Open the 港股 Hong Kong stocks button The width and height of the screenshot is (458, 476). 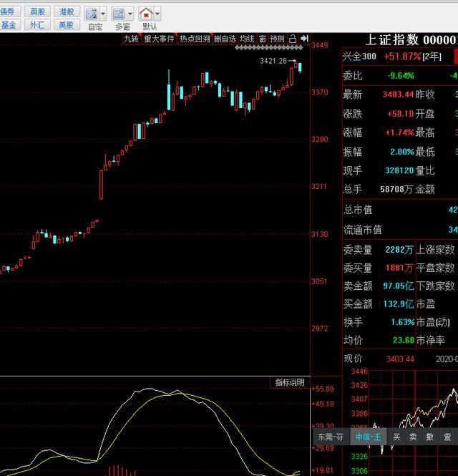(x=67, y=11)
